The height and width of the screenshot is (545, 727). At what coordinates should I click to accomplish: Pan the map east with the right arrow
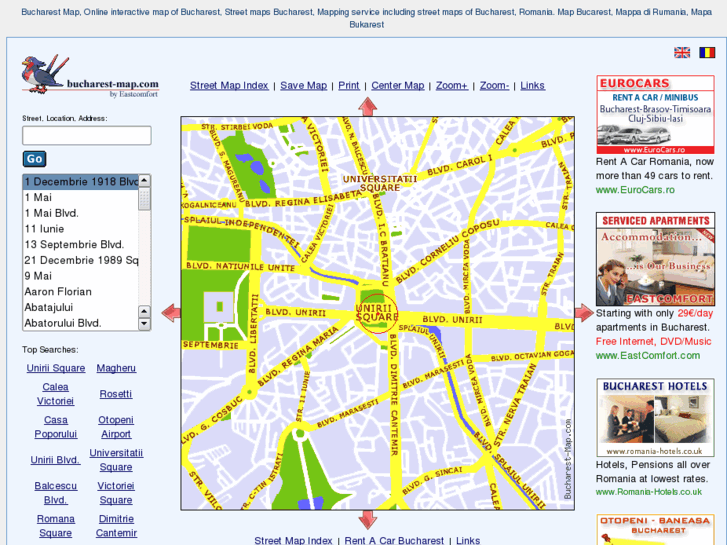(x=584, y=313)
